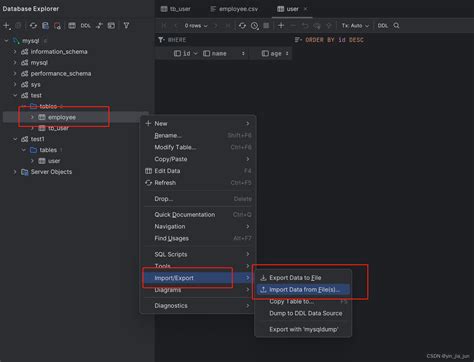Add a new row with plus icon

coord(281,26)
